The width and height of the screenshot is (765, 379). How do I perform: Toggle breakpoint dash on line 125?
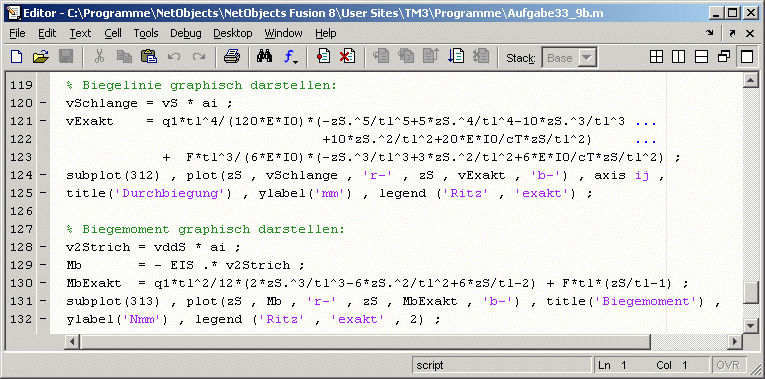[43, 193]
